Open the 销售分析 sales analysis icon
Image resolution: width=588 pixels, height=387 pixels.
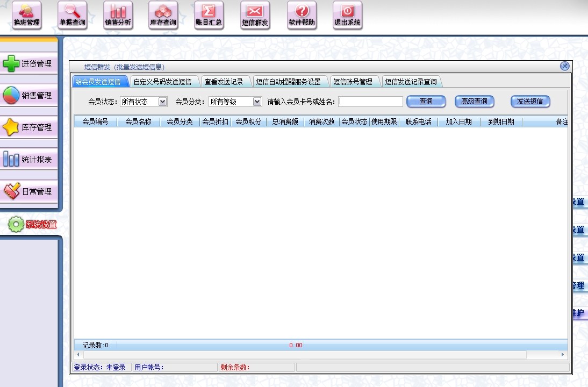click(118, 15)
